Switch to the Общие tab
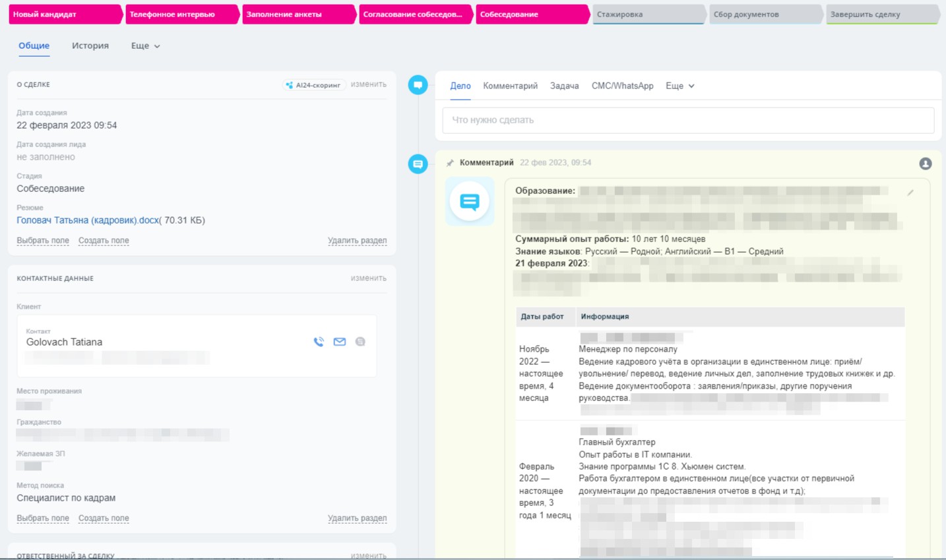Image resolution: width=946 pixels, height=560 pixels. pyautogui.click(x=34, y=46)
